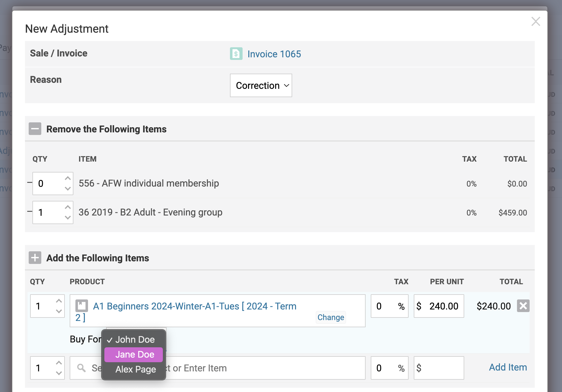Choose Alex Page from Buy For list
Image resolution: width=562 pixels, height=392 pixels.
click(x=135, y=369)
